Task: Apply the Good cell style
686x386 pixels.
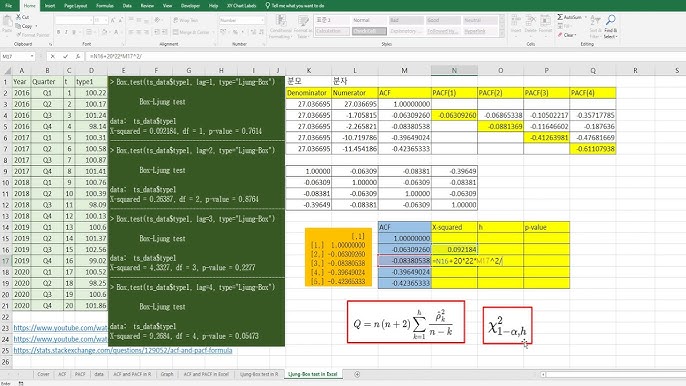Action: (443, 20)
